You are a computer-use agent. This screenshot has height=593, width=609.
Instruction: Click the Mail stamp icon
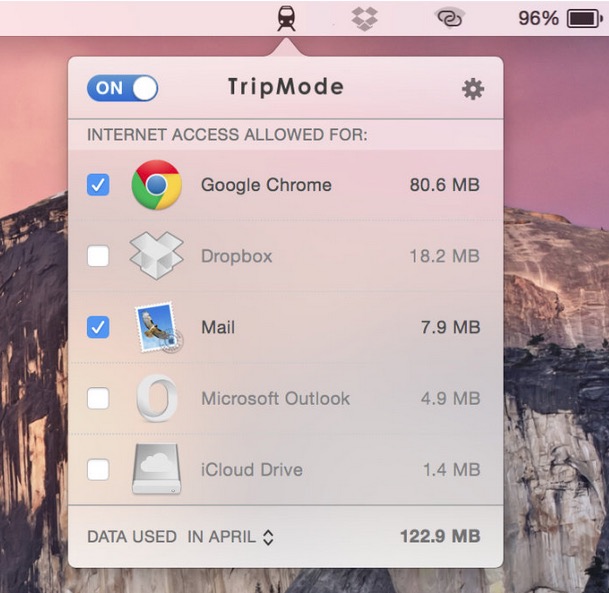158,327
